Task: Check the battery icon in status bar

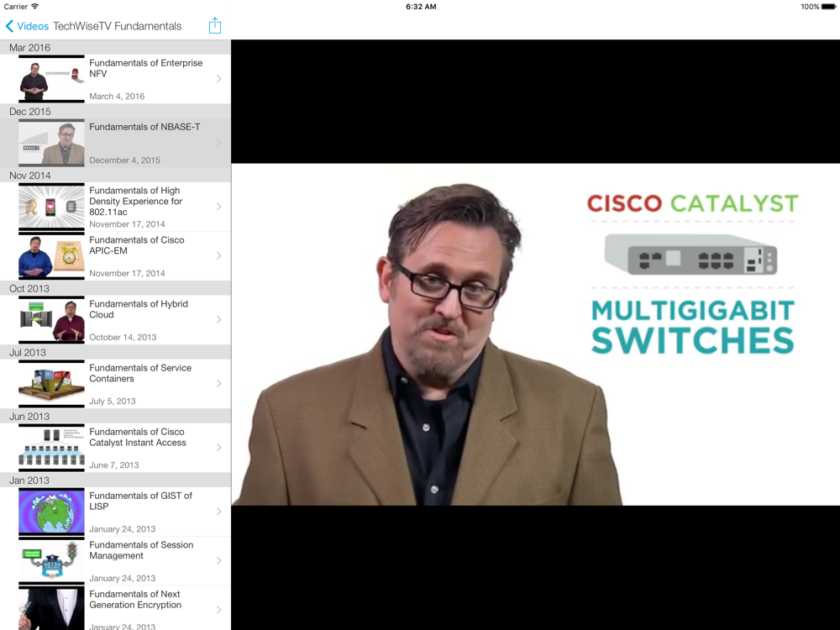Action: pos(828,7)
